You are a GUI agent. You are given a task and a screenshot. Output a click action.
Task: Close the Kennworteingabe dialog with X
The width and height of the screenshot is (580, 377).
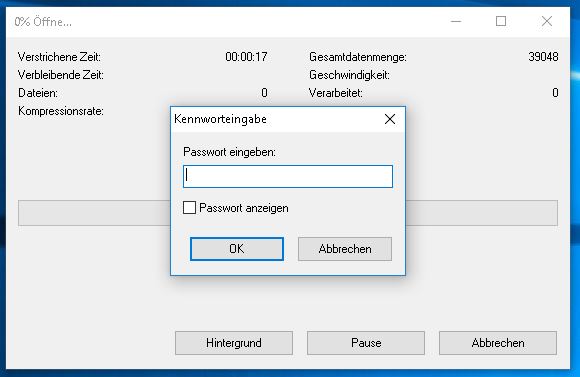coord(390,119)
